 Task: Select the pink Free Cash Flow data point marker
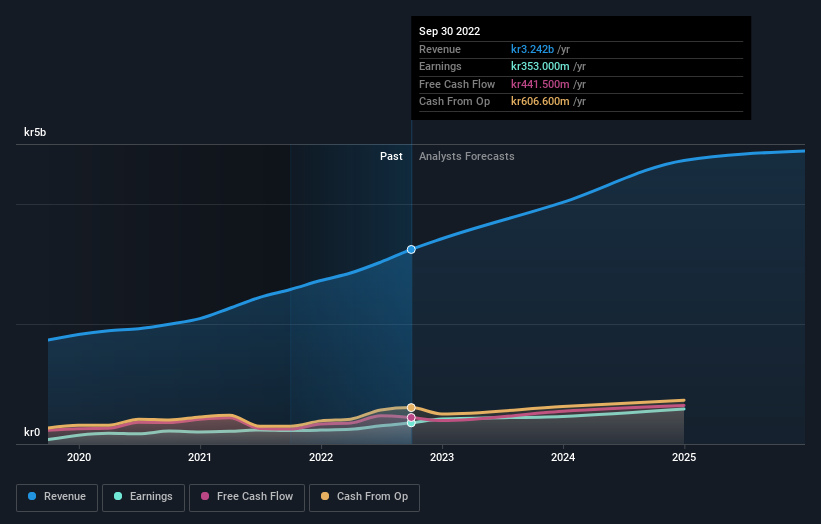pos(411,417)
